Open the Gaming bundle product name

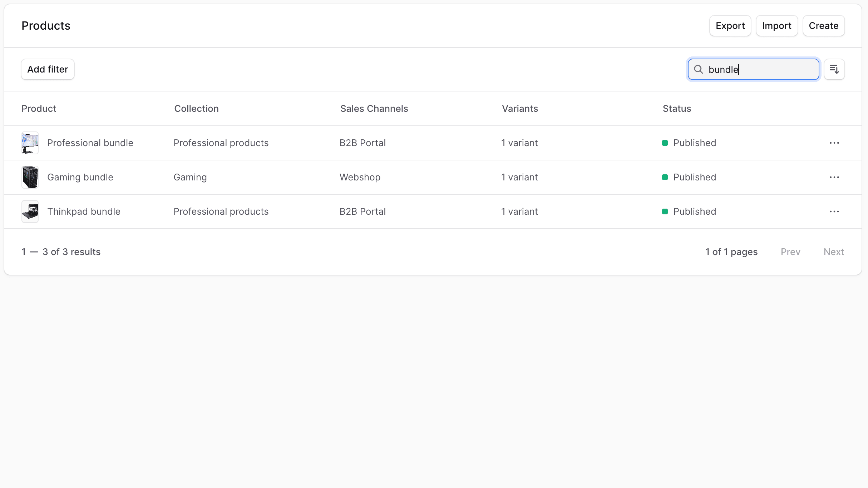click(80, 177)
